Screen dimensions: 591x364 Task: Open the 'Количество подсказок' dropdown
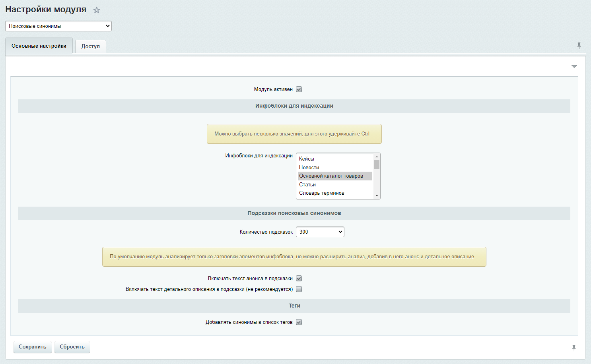(x=320, y=232)
